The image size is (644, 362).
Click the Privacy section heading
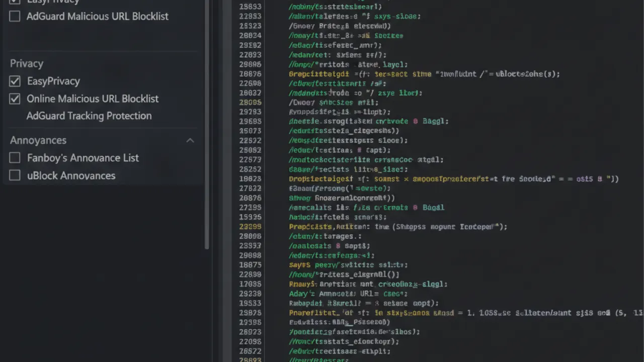27,63
